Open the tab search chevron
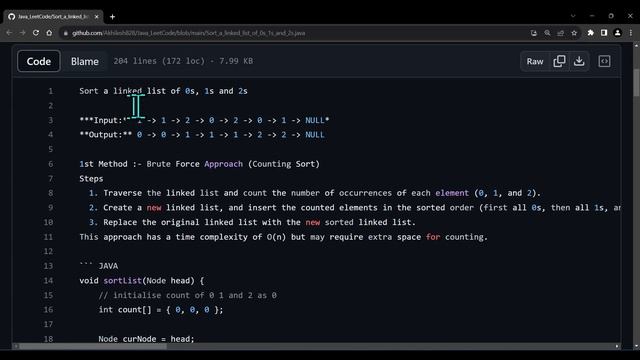640x360 pixels. click(x=573, y=16)
